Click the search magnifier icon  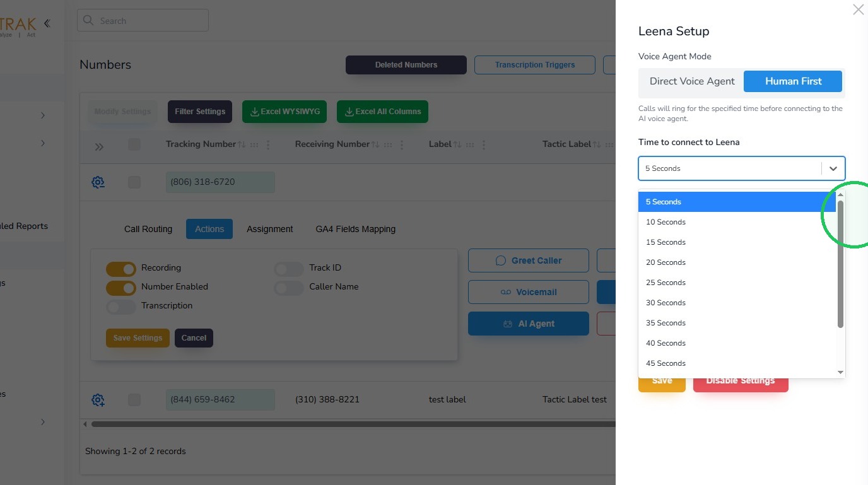click(88, 21)
